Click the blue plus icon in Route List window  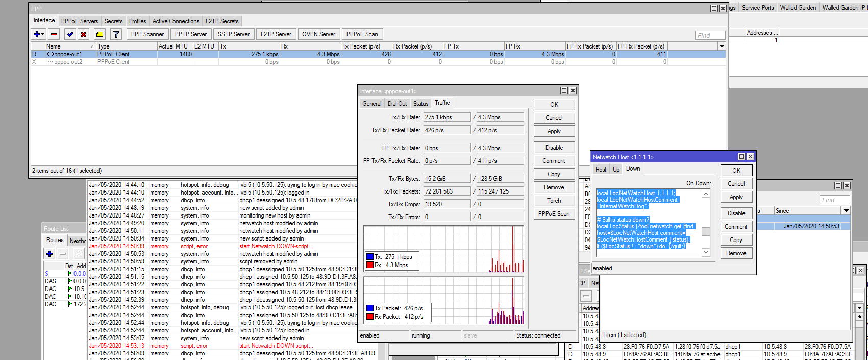[x=49, y=253]
